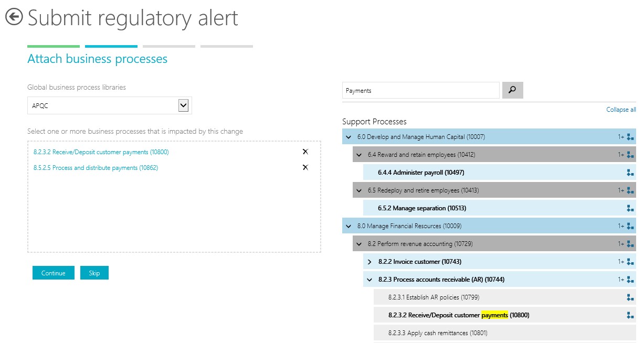Collapse 8.2.3 Process accounts receivable node
Viewport: 644px width, 343px height.
pyautogui.click(x=369, y=280)
